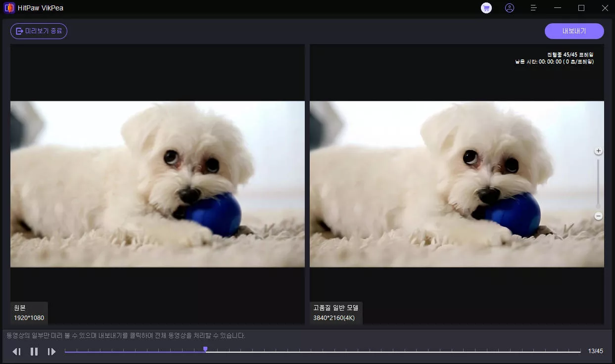Click the vertical zoom slider track
The height and width of the screenshot is (364, 615).
[x=598, y=183]
